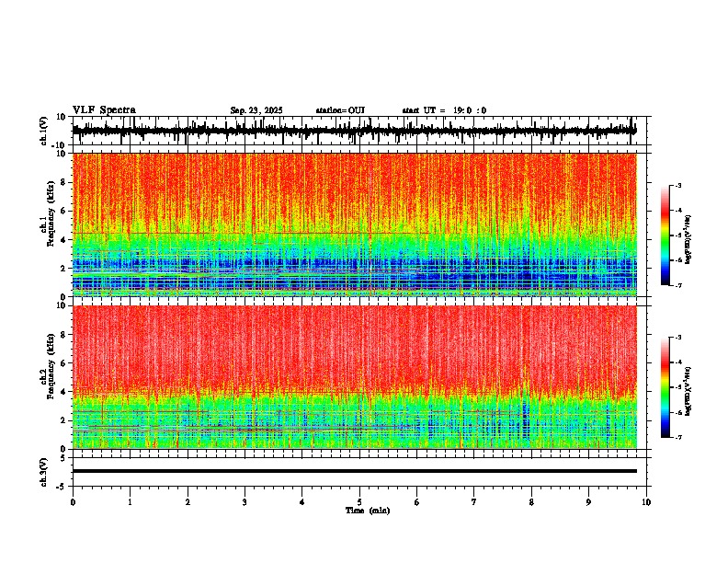Click the "-3" label on ch.1 color scale
Viewport: 728px width, 563px height.
click(677, 185)
